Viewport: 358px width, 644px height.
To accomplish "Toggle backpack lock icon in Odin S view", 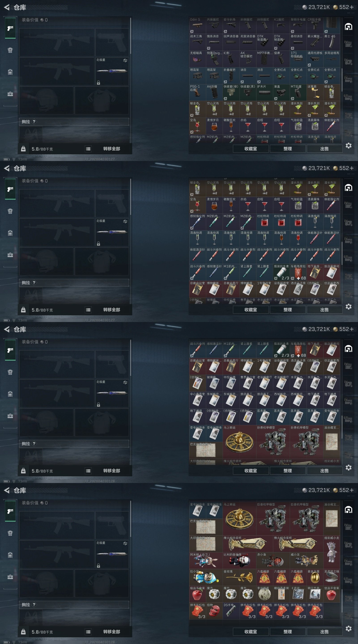I will [x=23, y=149].
